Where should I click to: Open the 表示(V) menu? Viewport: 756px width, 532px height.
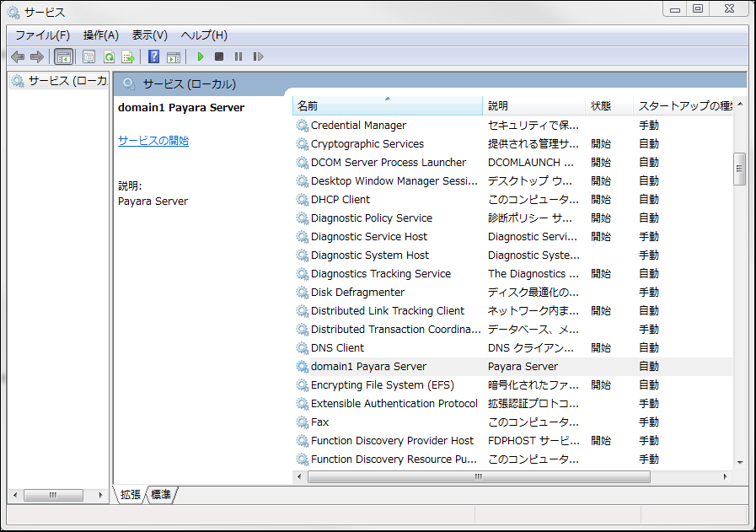149,35
